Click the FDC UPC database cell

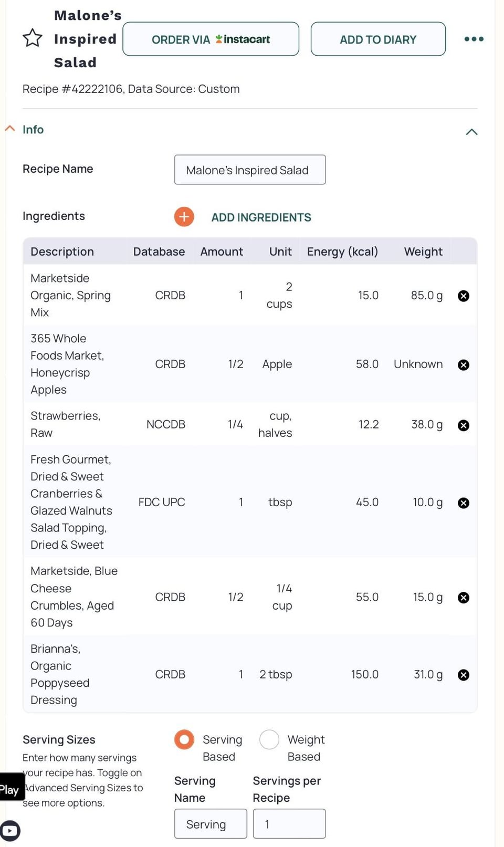click(162, 502)
